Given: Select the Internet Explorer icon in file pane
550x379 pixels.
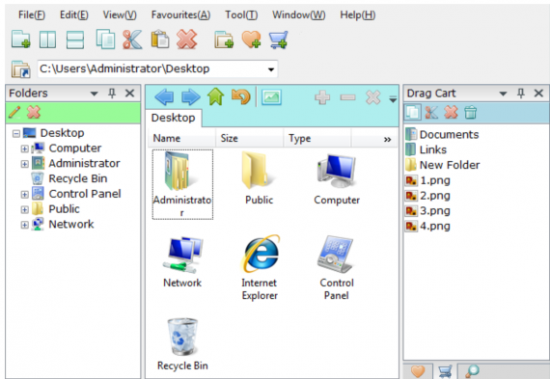Looking at the screenshot, I should (260, 267).
